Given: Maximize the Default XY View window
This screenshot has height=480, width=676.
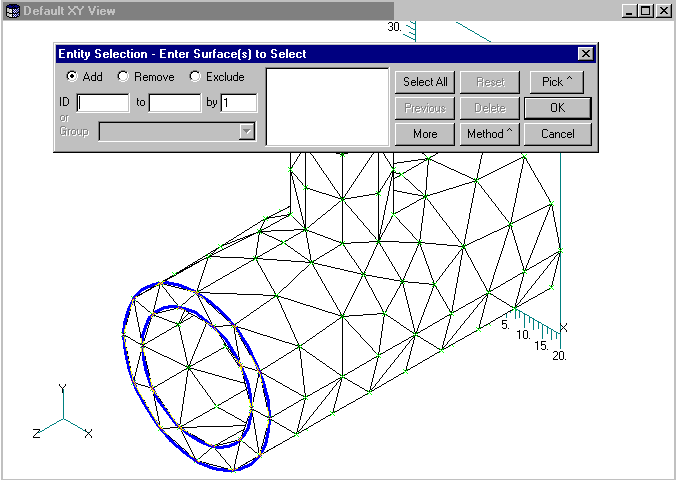Looking at the screenshot, I should [645, 11].
